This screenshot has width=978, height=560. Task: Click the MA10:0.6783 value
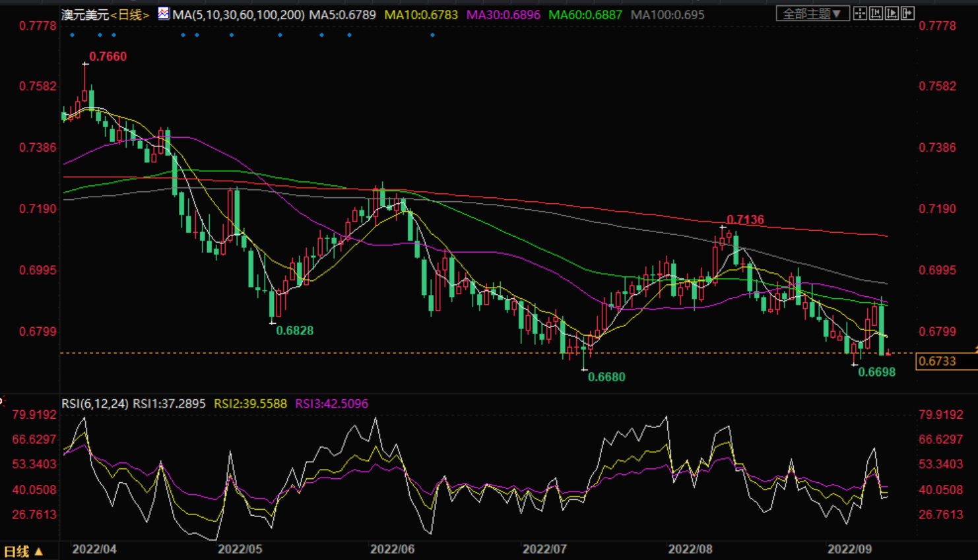(421, 15)
